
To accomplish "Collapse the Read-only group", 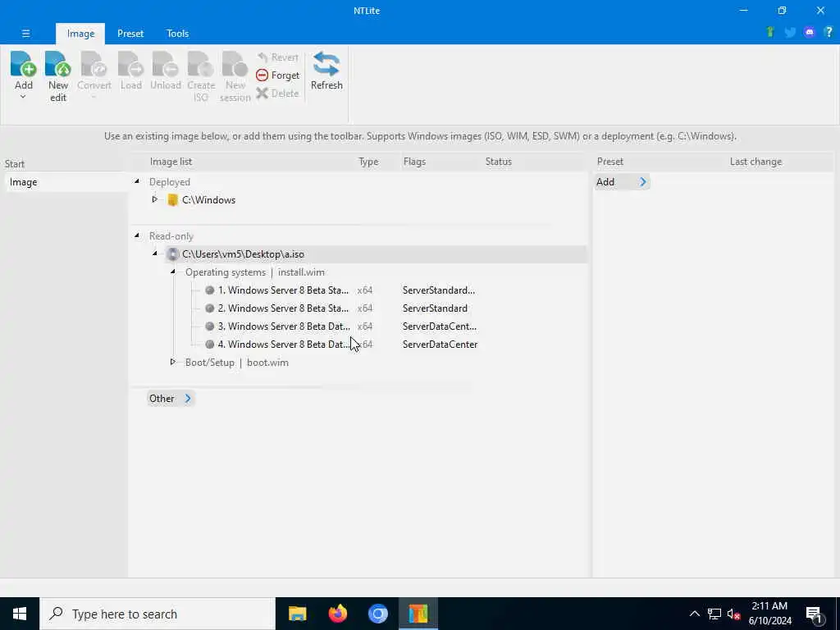I will [137, 235].
